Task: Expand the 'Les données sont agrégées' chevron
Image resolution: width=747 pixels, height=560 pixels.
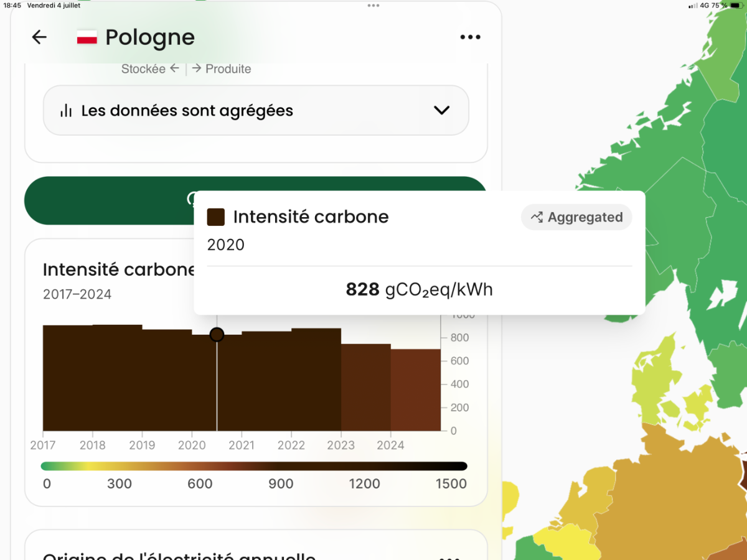Action: (441, 111)
